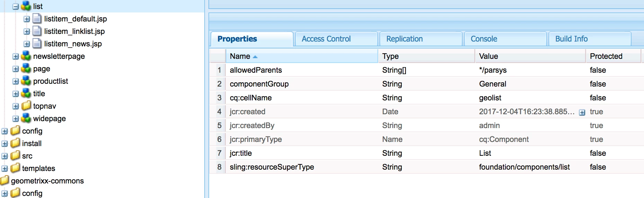The image size is (644, 198).
Task: Sort by the Name column header
Action: pyautogui.click(x=240, y=56)
